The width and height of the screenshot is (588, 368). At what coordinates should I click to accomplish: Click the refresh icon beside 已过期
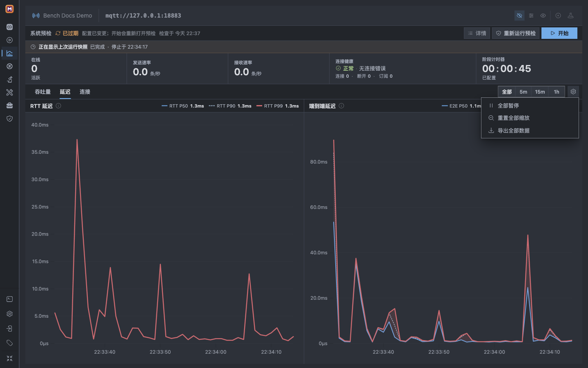pyautogui.click(x=58, y=33)
